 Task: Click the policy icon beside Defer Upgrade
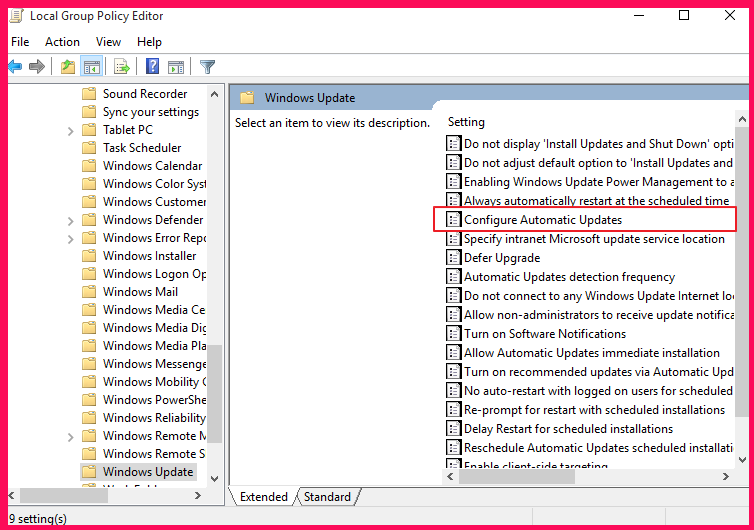(453, 258)
